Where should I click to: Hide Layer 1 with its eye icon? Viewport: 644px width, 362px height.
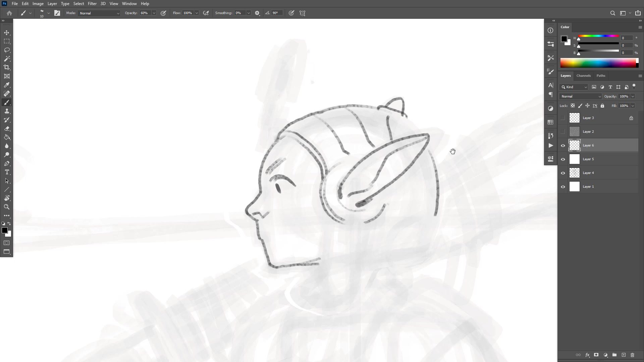tap(563, 187)
